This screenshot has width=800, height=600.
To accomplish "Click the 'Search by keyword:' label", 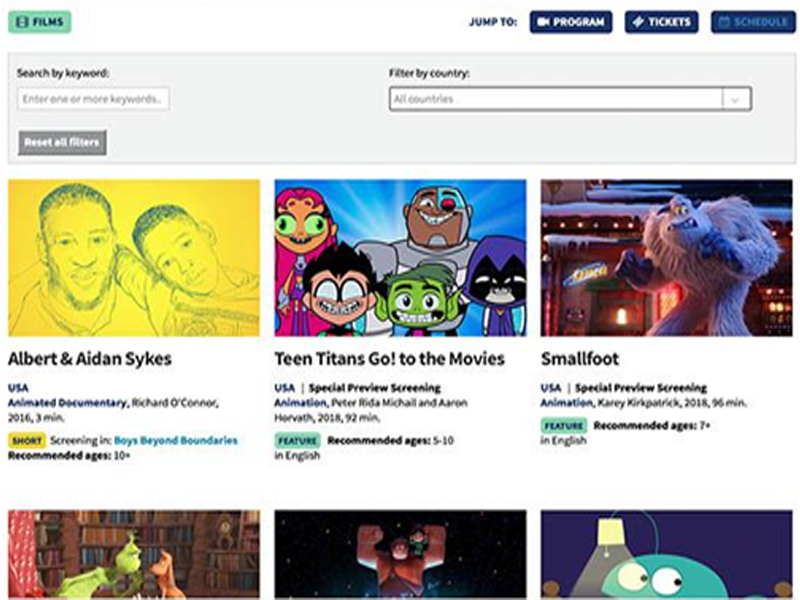I will pos(63,73).
